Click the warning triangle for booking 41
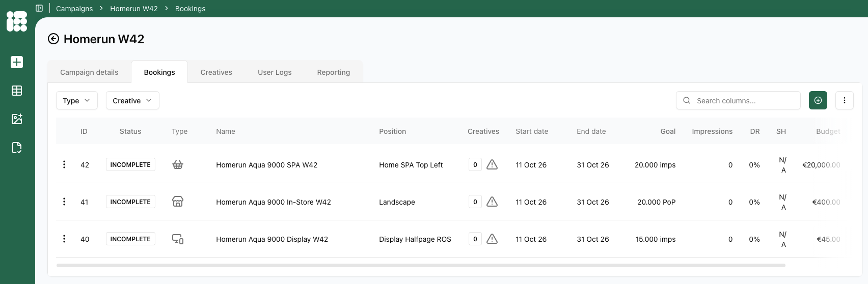 (x=492, y=202)
